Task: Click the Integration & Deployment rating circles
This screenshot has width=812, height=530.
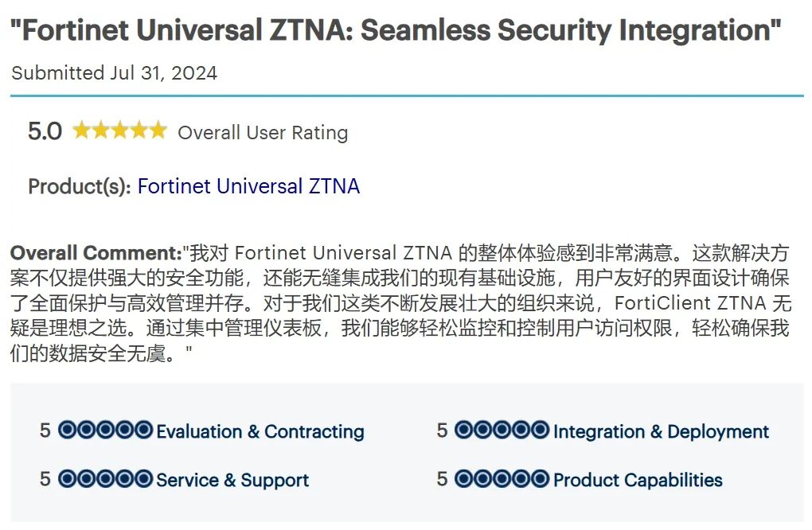Action: point(502,431)
